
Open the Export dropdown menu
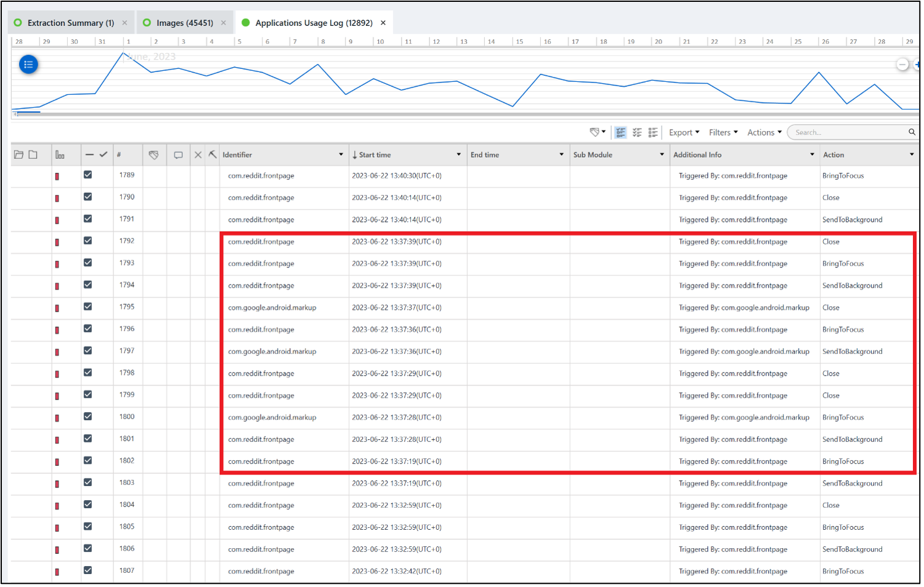pyautogui.click(x=684, y=132)
